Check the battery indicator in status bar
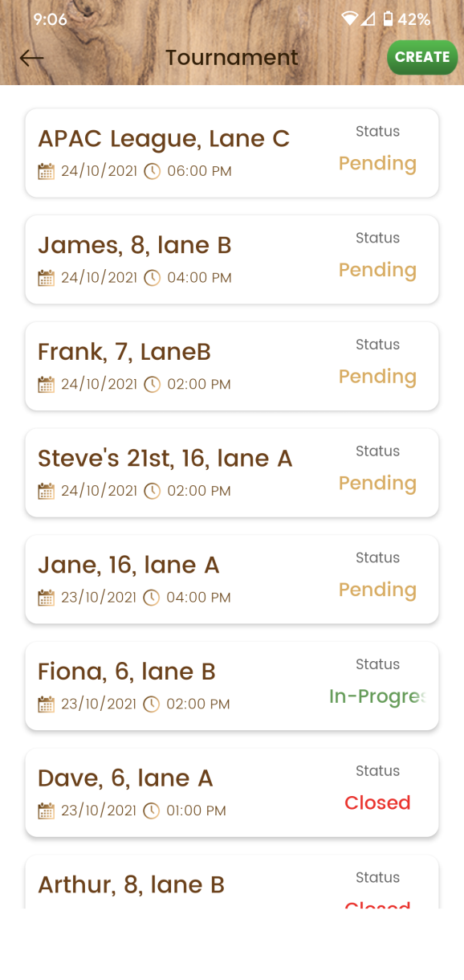 pyautogui.click(x=389, y=18)
